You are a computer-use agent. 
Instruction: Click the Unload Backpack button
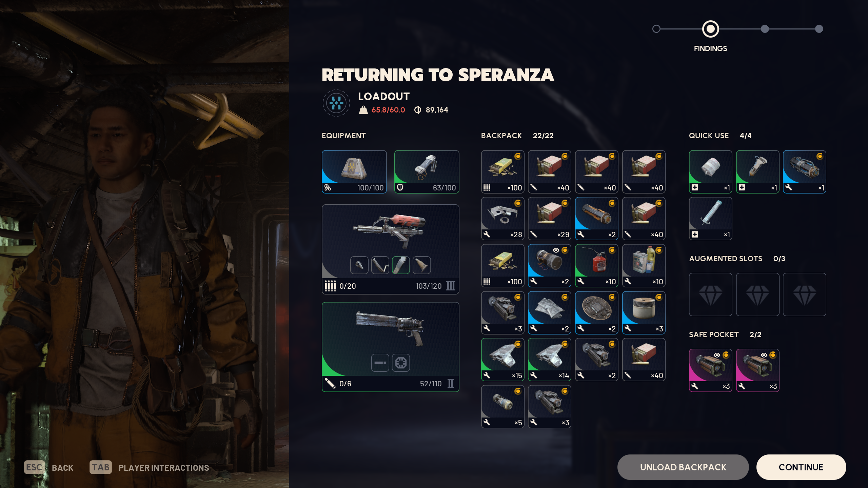click(x=683, y=467)
